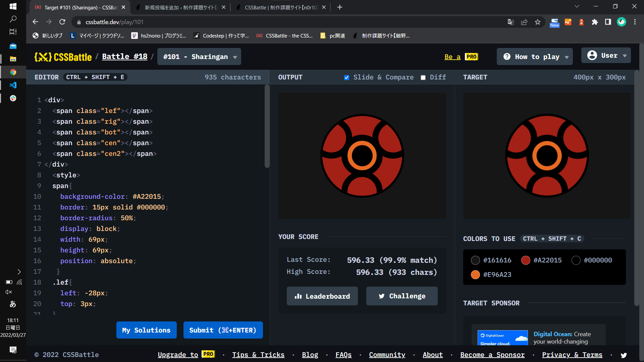Open the Leaderboard button
Viewport: 644px width, 362px height.
pos(322,296)
